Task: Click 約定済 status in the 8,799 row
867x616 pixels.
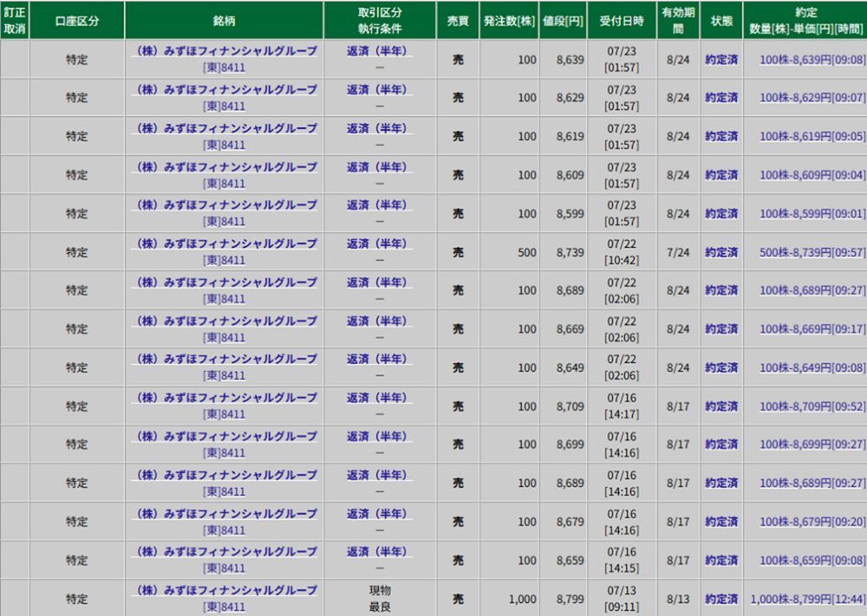Action: (721, 599)
